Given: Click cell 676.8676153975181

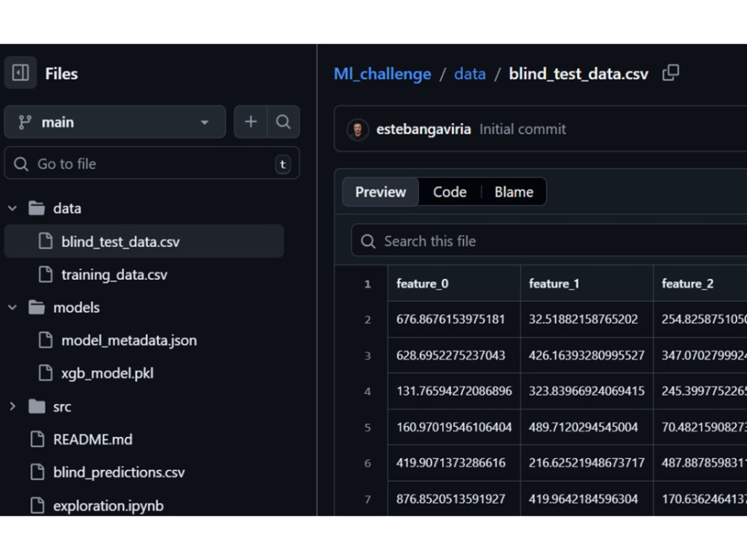Looking at the screenshot, I should coord(454,320).
